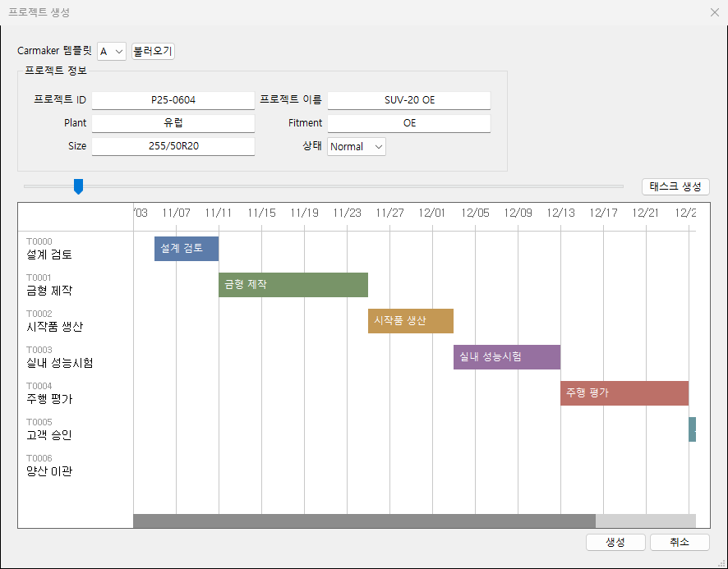728x569 pixels.
Task: Click the 취소 button
Action: pos(680,542)
